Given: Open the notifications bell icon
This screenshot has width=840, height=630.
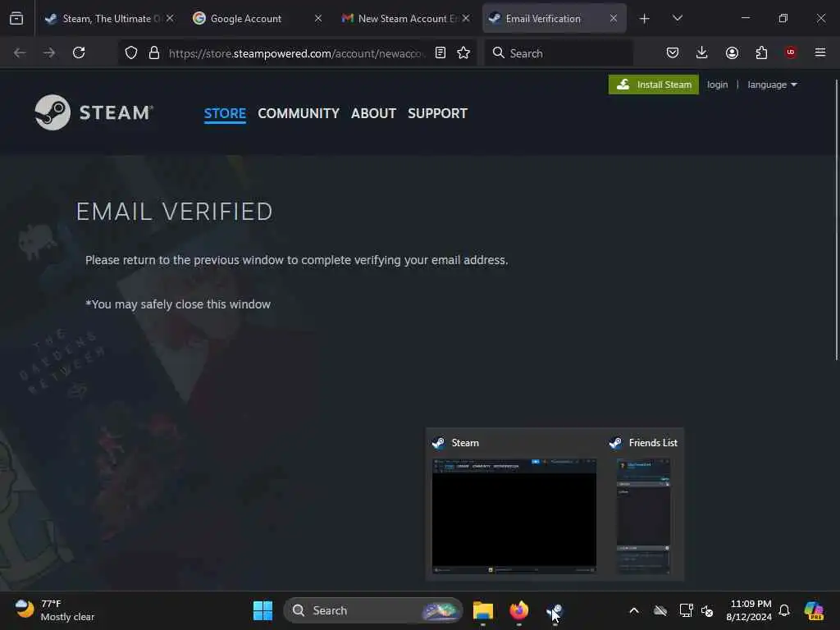Looking at the screenshot, I should click(x=784, y=610).
